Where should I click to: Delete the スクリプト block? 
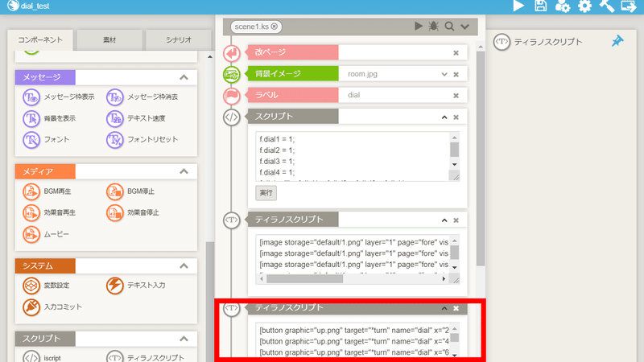coord(456,117)
